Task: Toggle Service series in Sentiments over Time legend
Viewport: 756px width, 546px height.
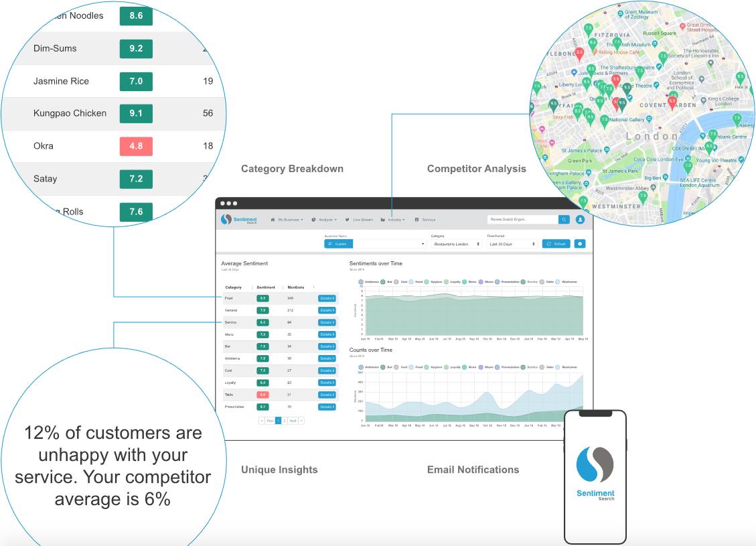Action: click(529, 281)
